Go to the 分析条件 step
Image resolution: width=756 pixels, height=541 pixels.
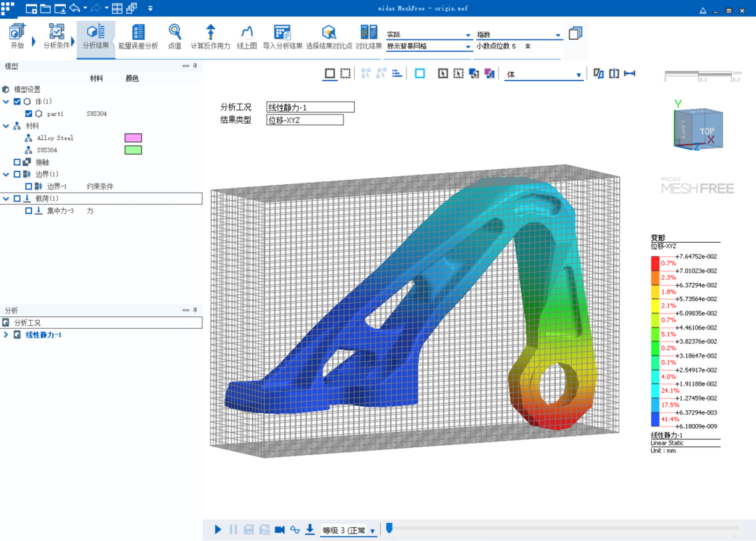(57, 36)
